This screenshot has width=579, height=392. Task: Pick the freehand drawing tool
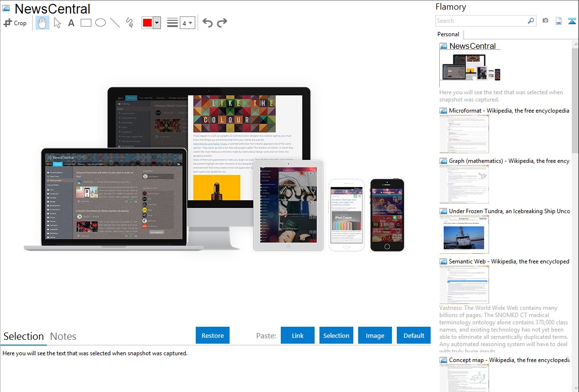coord(130,23)
